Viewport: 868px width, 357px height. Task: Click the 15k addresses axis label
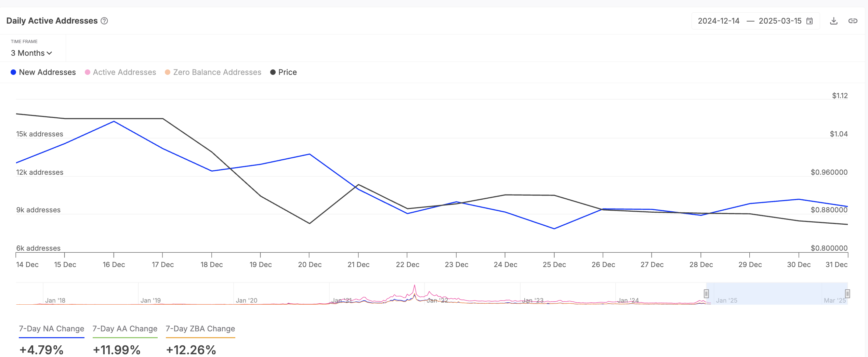coord(40,134)
